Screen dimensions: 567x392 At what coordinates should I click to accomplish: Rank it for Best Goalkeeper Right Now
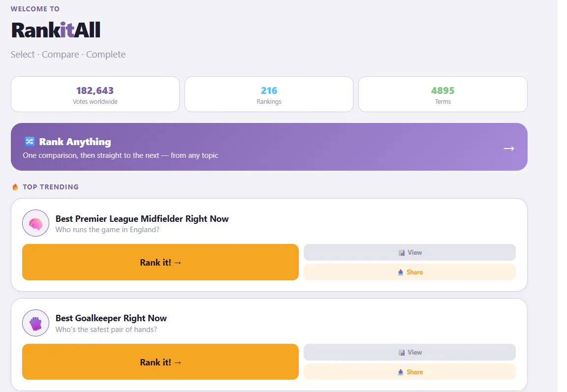tap(160, 362)
